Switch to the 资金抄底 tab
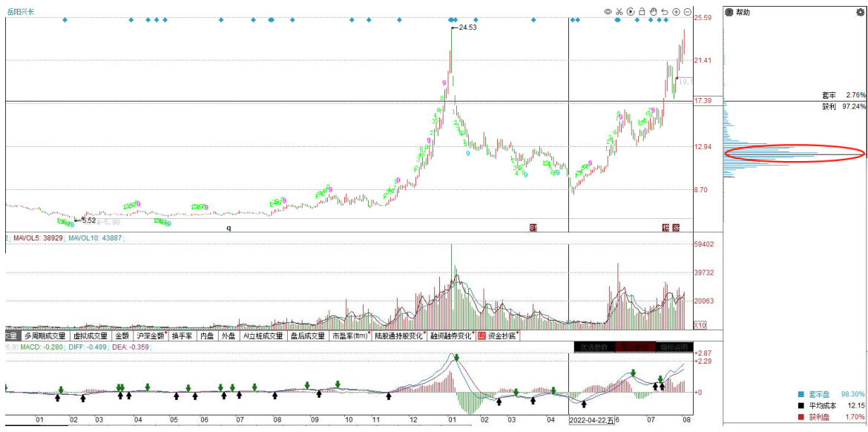Screen dimensions: 868x432 [500, 336]
